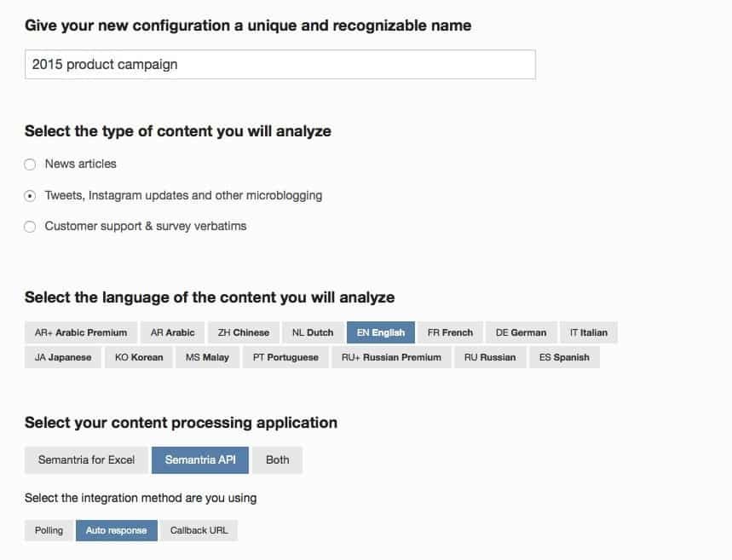Select Callback URL integration method
Screen dimensions: 732x560
199,530
